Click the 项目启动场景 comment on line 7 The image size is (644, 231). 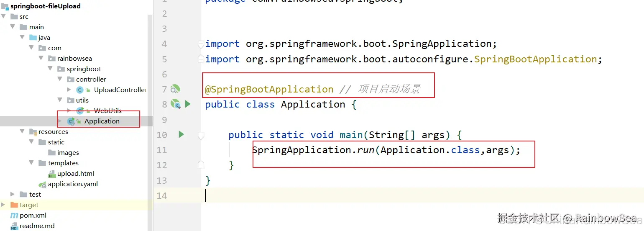click(x=388, y=89)
